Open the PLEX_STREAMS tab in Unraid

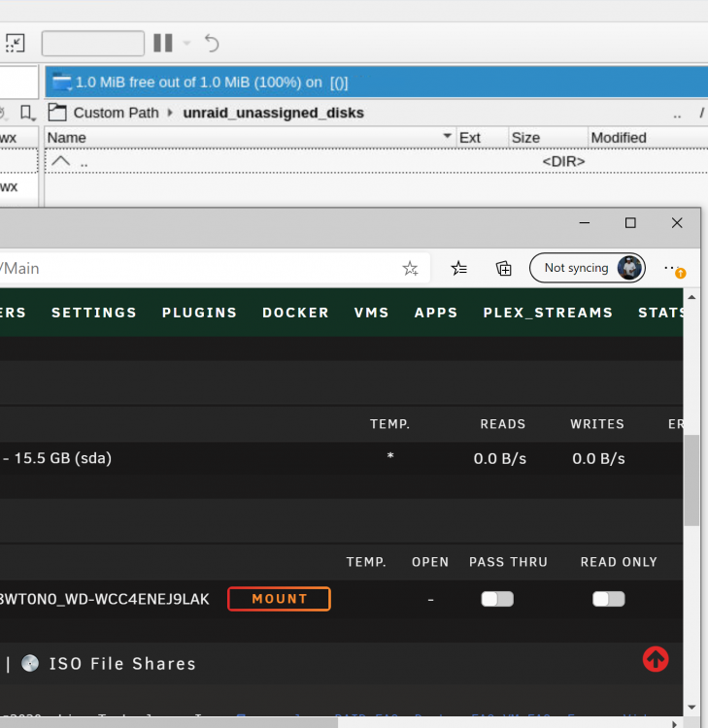pyautogui.click(x=548, y=313)
